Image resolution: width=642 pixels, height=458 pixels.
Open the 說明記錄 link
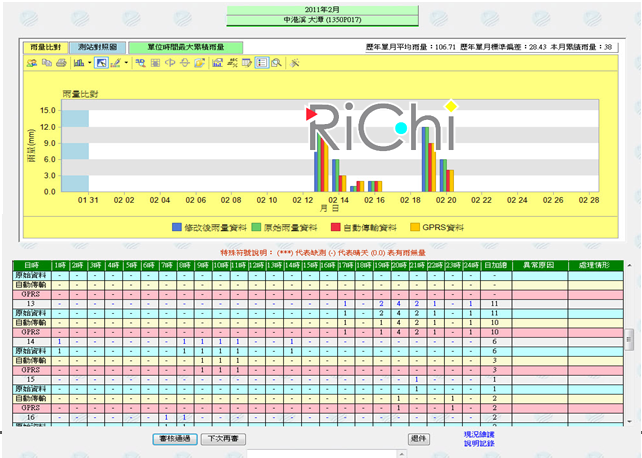(479, 443)
